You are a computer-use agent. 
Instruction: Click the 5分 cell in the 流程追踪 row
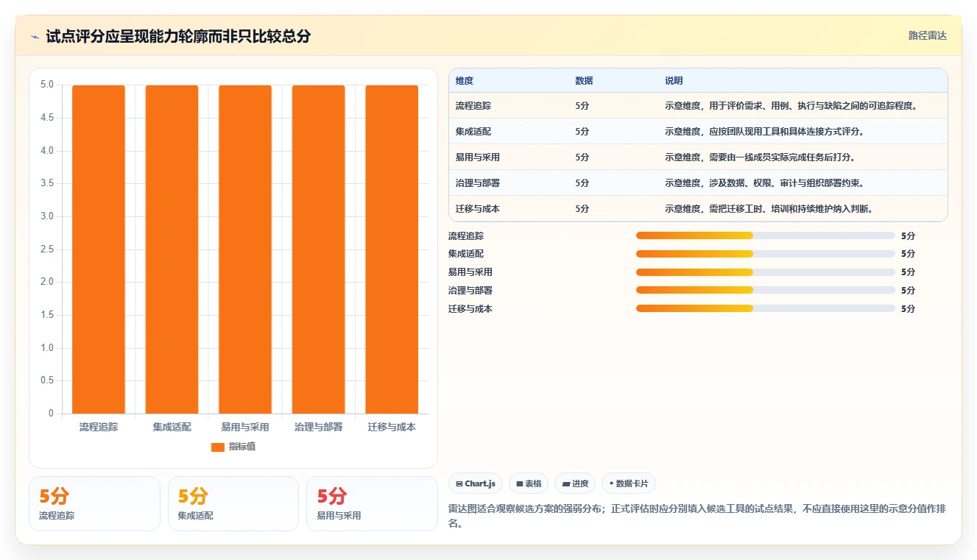click(x=582, y=106)
